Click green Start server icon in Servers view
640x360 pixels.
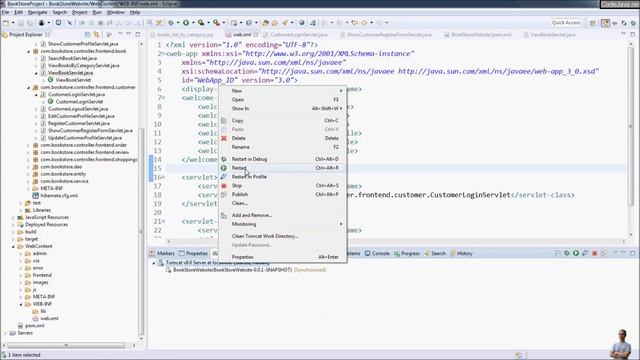(576, 253)
